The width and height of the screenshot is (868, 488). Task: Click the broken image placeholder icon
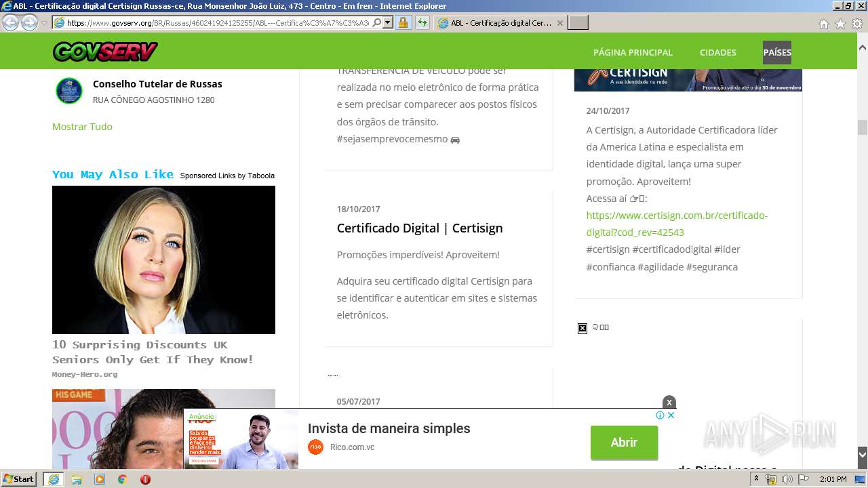click(x=583, y=329)
